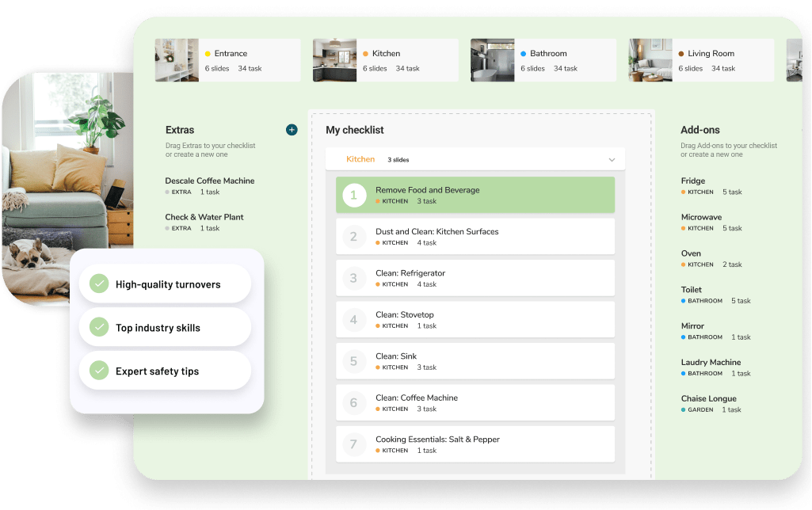Click the Entrance room thumbnail photo
Viewport: 812px width, 510px height.
click(x=176, y=59)
